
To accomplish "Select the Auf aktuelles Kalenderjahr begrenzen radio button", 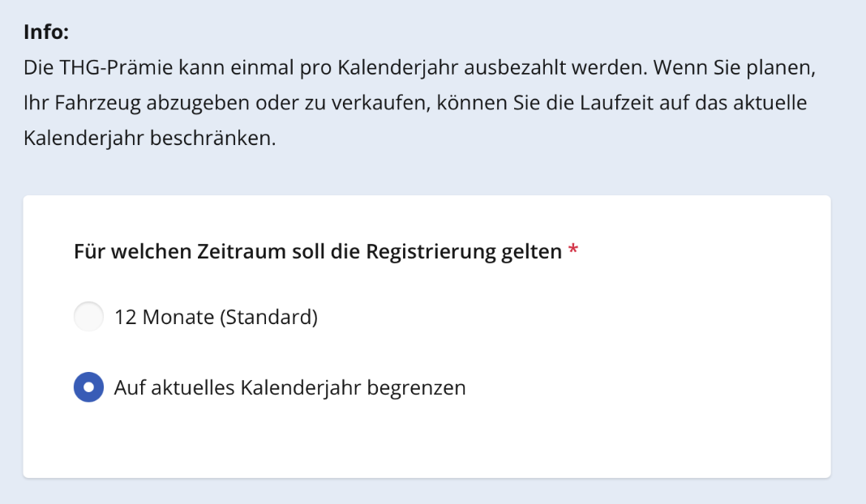I will [x=88, y=387].
